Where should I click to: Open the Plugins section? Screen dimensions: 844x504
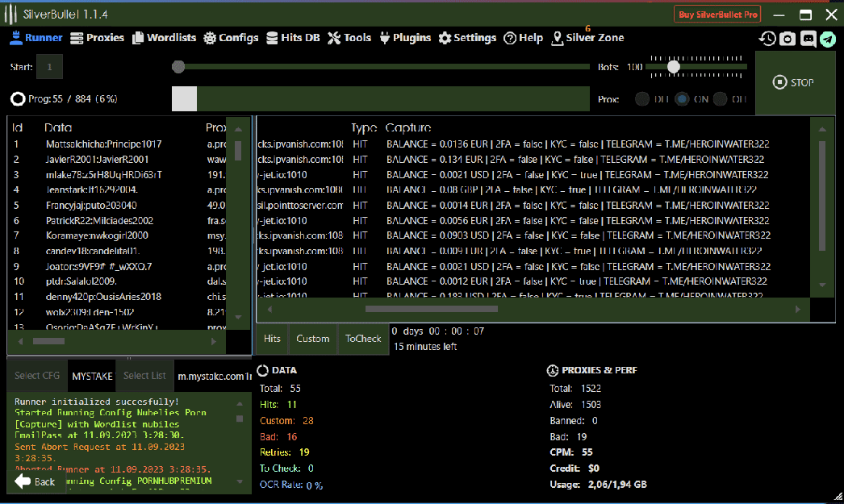405,38
